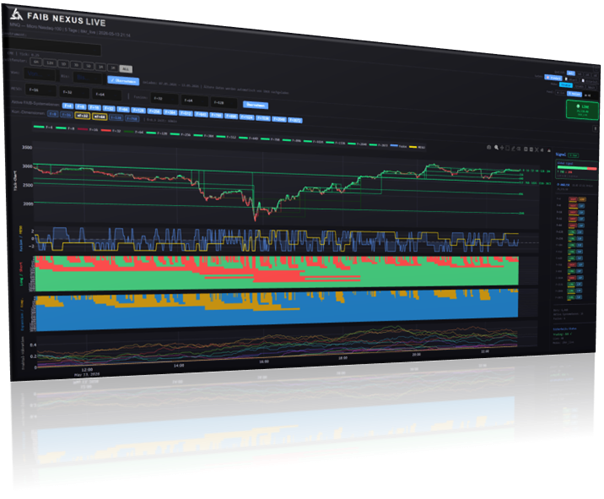Select the magnifier zoom tool above chart

[x=496, y=147]
